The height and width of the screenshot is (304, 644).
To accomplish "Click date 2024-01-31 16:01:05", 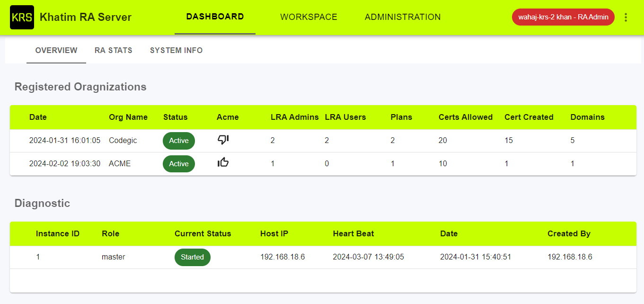I will tap(65, 141).
